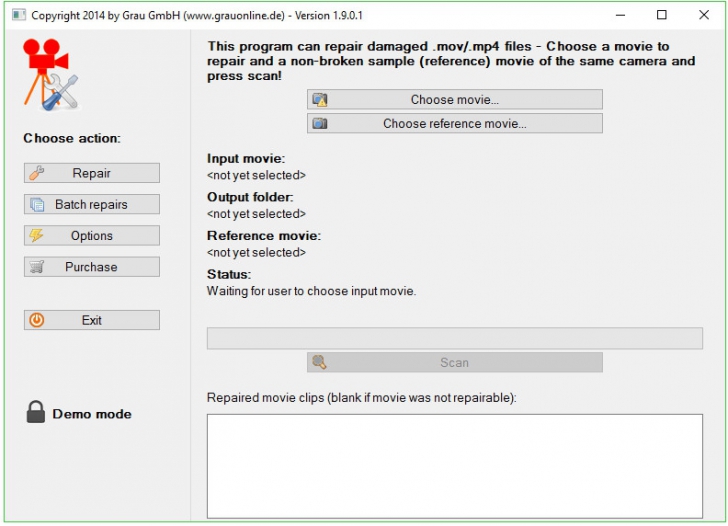Click inside the repaired movie clips list
Viewport: 728px width, 526px height.
pyautogui.click(x=455, y=466)
